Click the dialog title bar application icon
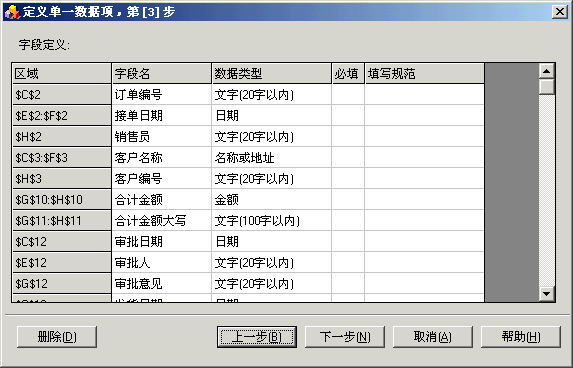 point(12,12)
